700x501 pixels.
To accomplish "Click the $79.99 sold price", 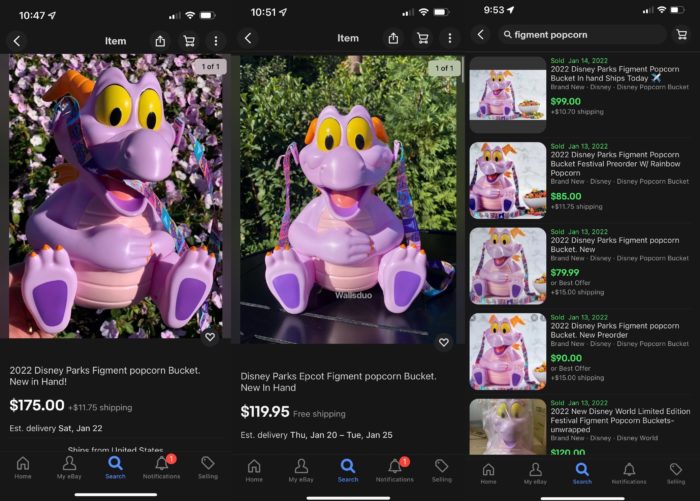I will click(x=565, y=272).
